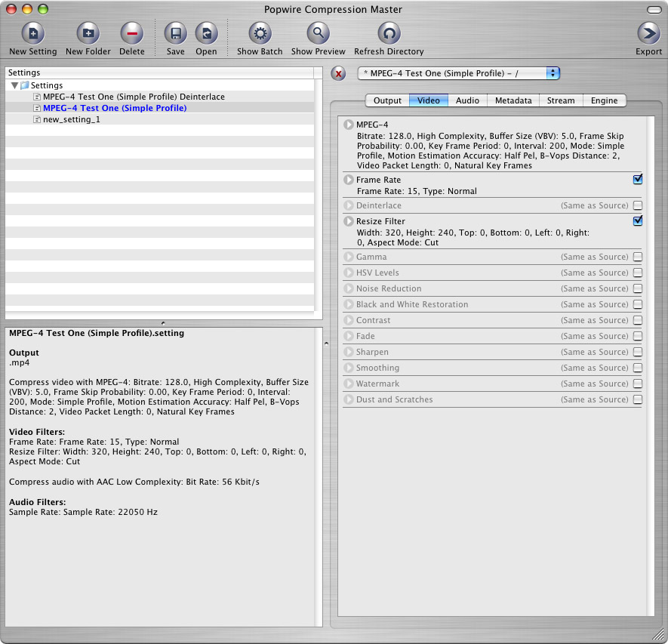Collapse the Settings folder tree
Image resolution: width=668 pixels, height=644 pixels.
[x=15, y=85]
